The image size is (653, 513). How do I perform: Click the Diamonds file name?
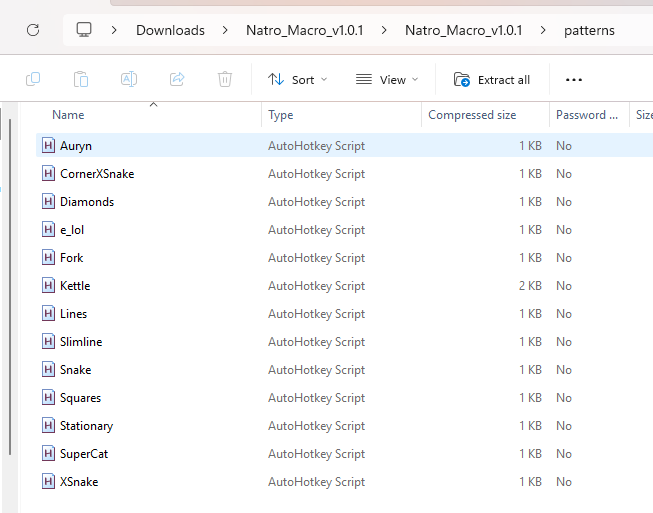(x=87, y=202)
